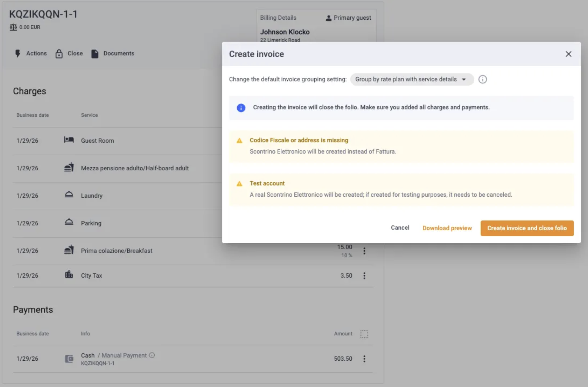The height and width of the screenshot is (387, 588).
Task: Cancel the invoice creation
Action: (400, 228)
